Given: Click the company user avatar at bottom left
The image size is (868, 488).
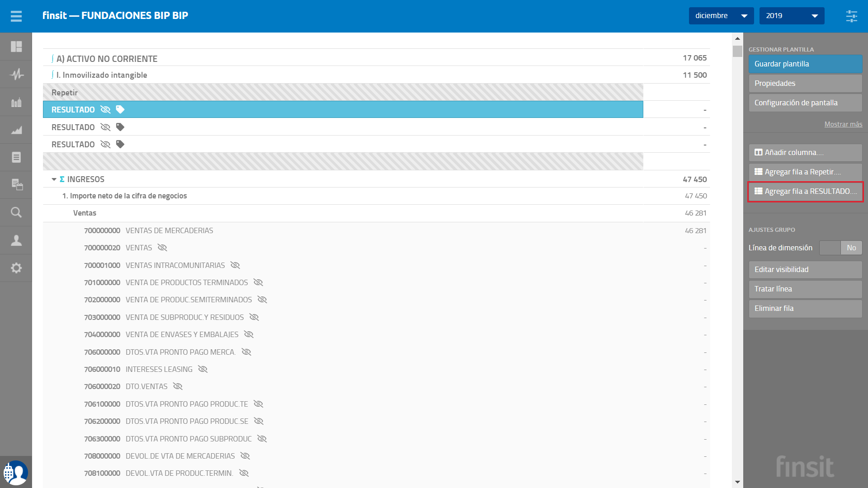Looking at the screenshot, I should coord(16,472).
